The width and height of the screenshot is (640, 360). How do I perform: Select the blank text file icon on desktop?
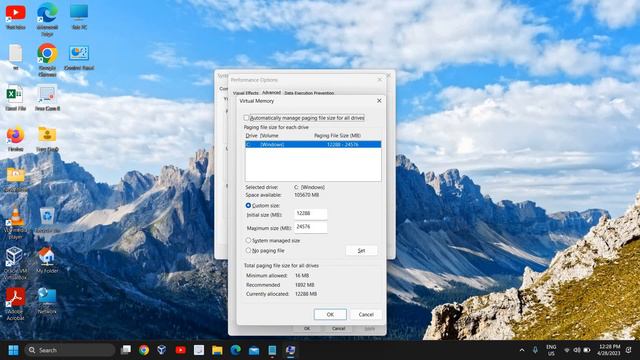[16, 57]
